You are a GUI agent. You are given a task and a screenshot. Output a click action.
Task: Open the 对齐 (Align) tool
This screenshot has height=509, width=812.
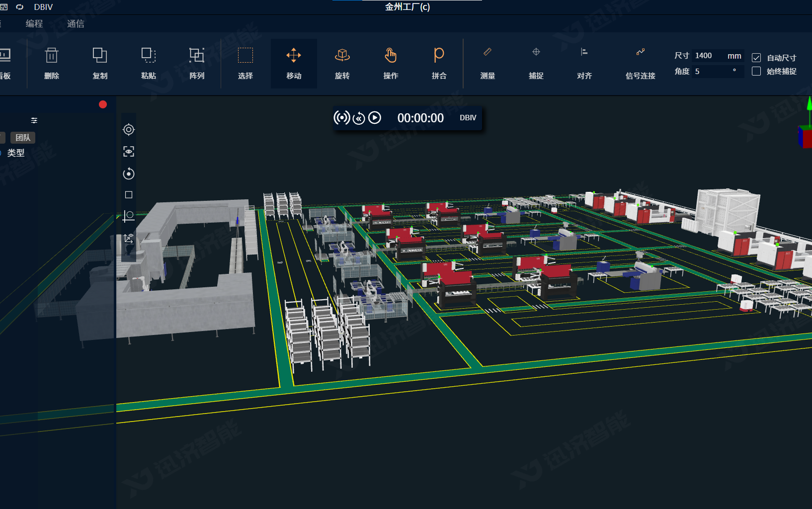pos(584,64)
